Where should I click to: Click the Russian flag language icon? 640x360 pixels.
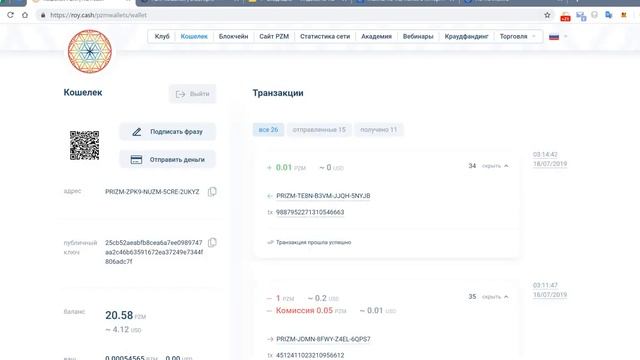[554, 37]
